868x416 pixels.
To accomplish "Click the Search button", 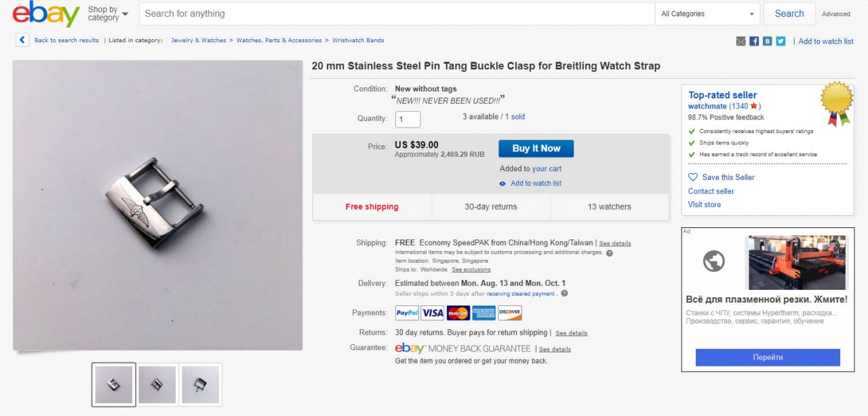I will (x=789, y=14).
